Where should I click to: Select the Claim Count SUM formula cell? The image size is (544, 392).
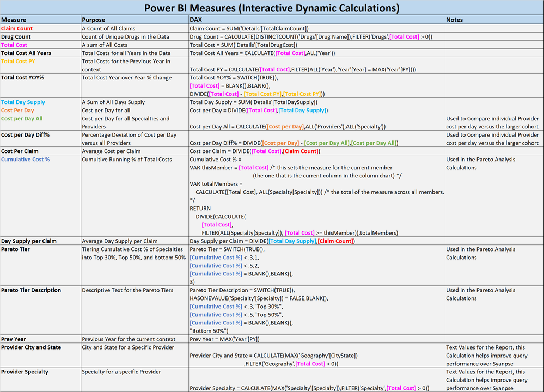coord(317,28)
